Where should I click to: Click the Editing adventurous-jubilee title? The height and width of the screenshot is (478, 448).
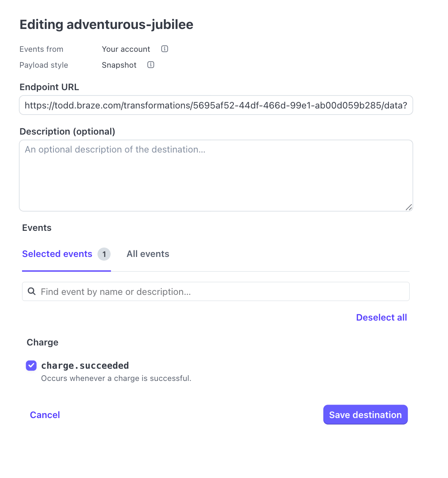click(x=106, y=24)
